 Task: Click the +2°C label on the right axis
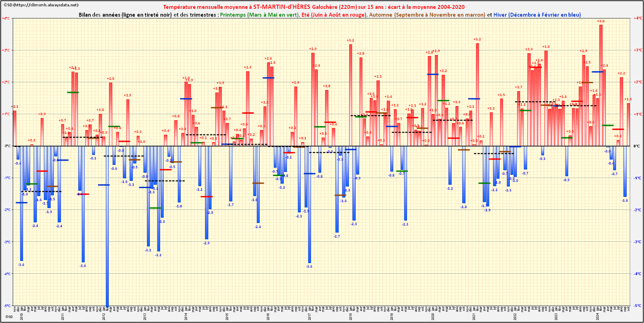coord(638,82)
